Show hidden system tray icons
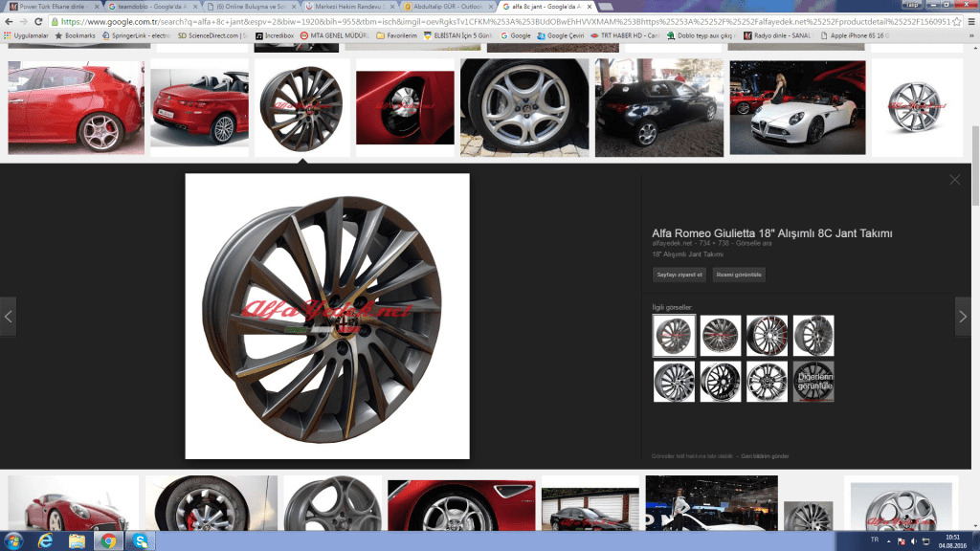Image resolution: width=980 pixels, height=551 pixels. 888,541
